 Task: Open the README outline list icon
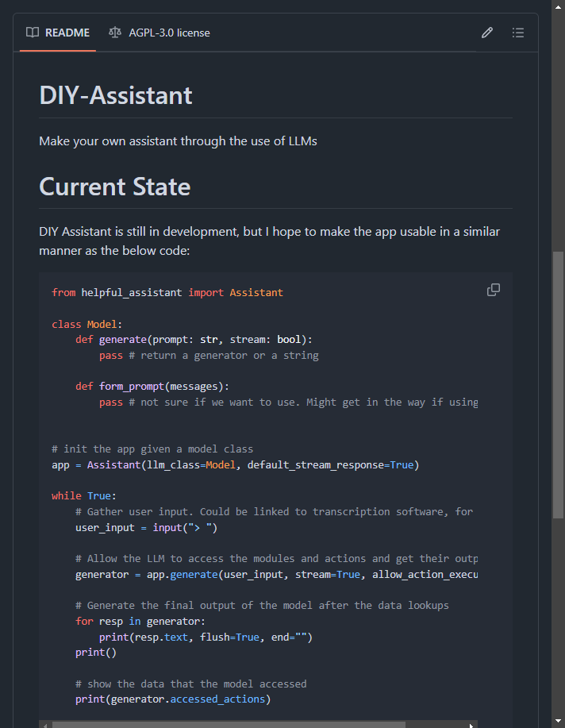click(518, 33)
